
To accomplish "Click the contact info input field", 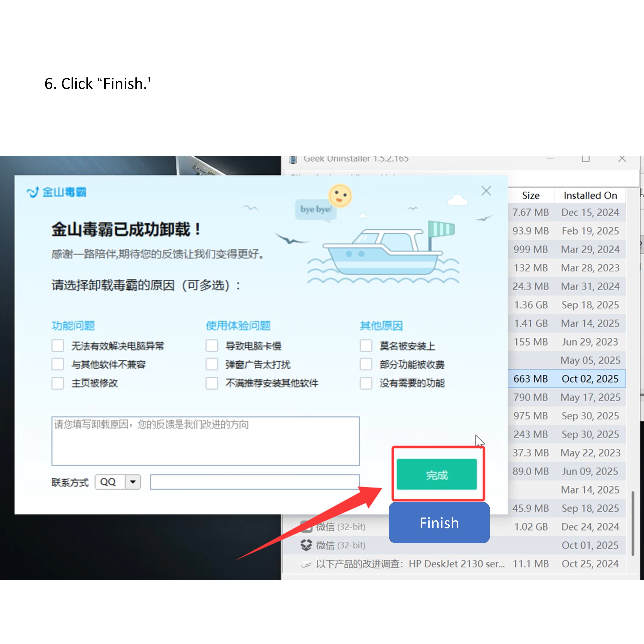I will [x=255, y=482].
